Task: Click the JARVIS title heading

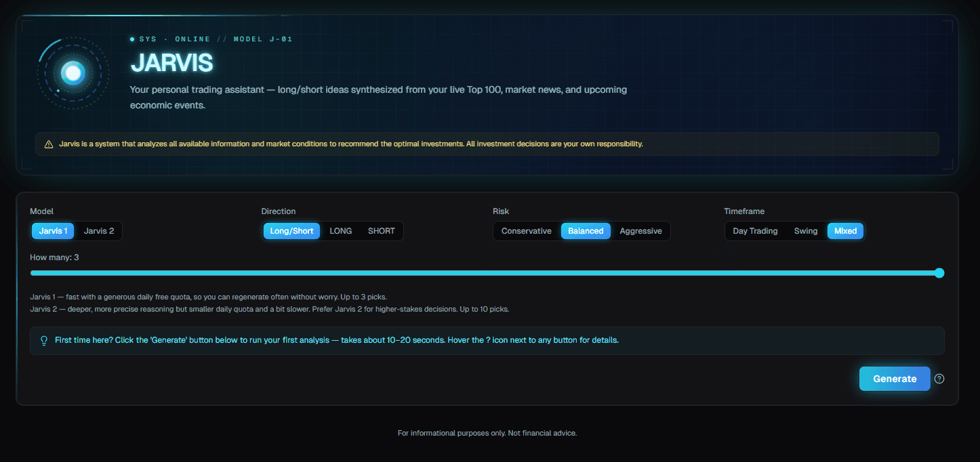Action: [x=171, y=63]
